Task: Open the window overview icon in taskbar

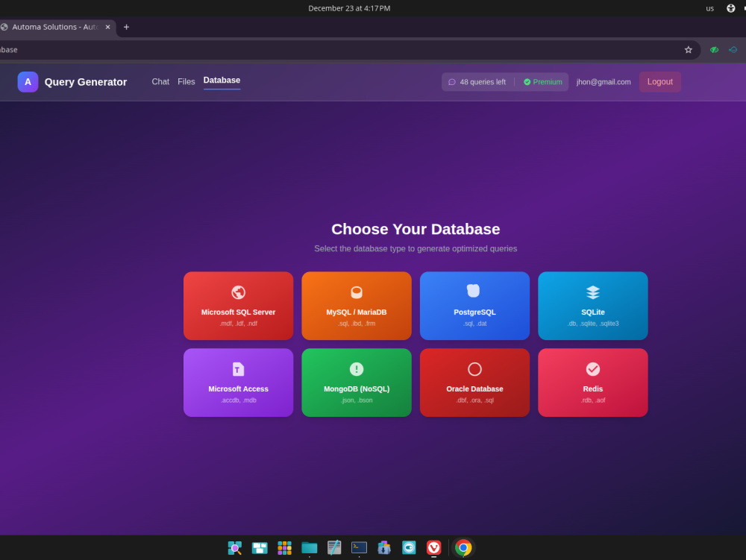Action: pos(260,547)
